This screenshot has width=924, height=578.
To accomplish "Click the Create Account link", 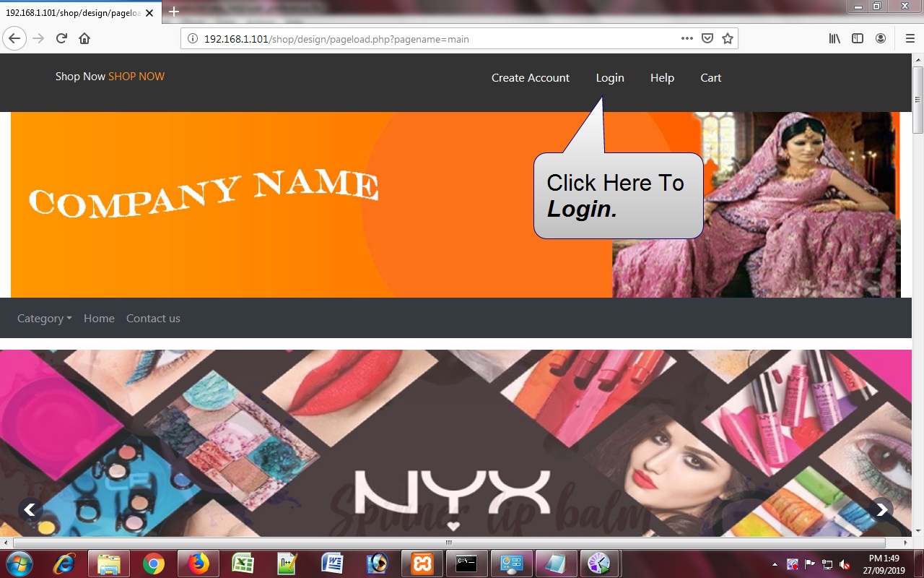I will [x=530, y=78].
